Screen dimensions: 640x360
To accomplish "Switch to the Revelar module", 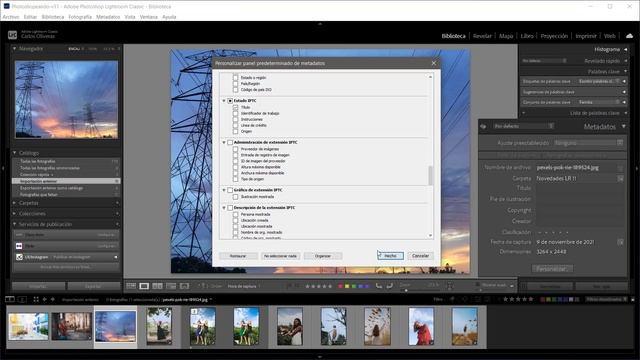I will [482, 36].
